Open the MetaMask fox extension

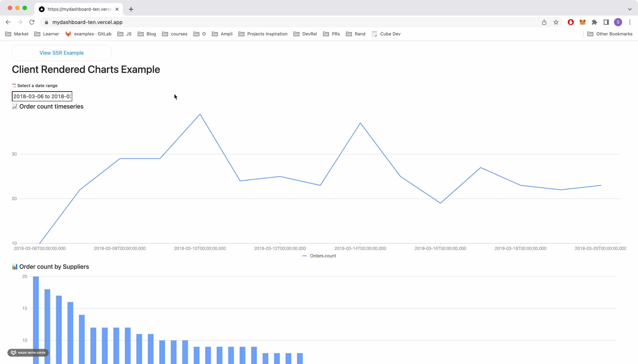[582, 22]
